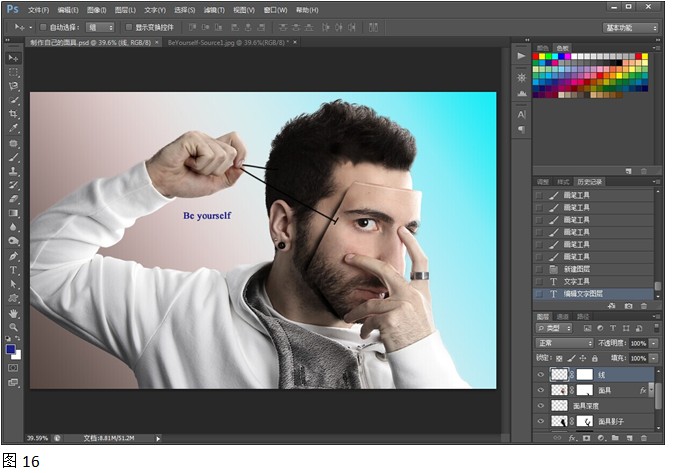Click the 不透明度 100% input field
This screenshot has width=675, height=473.
click(638, 343)
